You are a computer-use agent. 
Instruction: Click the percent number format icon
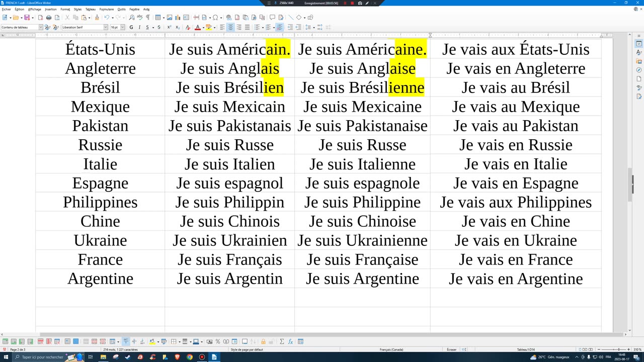coord(218,341)
